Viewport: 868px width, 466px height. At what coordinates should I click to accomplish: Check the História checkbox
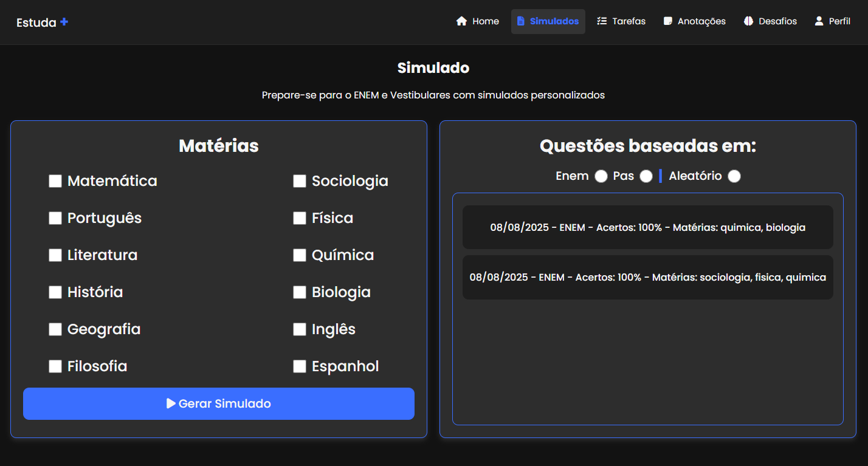point(55,292)
